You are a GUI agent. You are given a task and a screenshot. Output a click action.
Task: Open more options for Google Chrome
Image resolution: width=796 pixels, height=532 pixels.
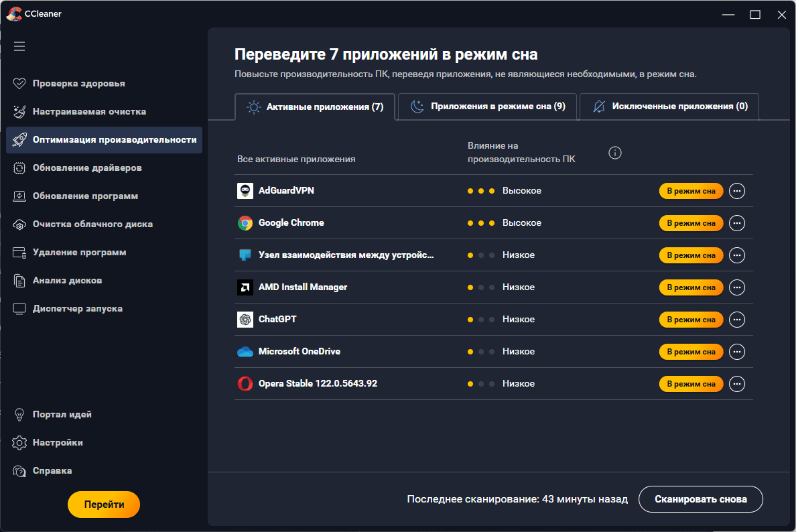point(737,223)
